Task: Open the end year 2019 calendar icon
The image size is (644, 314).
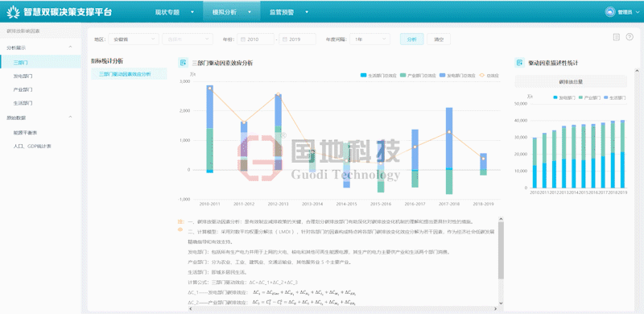Action: point(285,39)
